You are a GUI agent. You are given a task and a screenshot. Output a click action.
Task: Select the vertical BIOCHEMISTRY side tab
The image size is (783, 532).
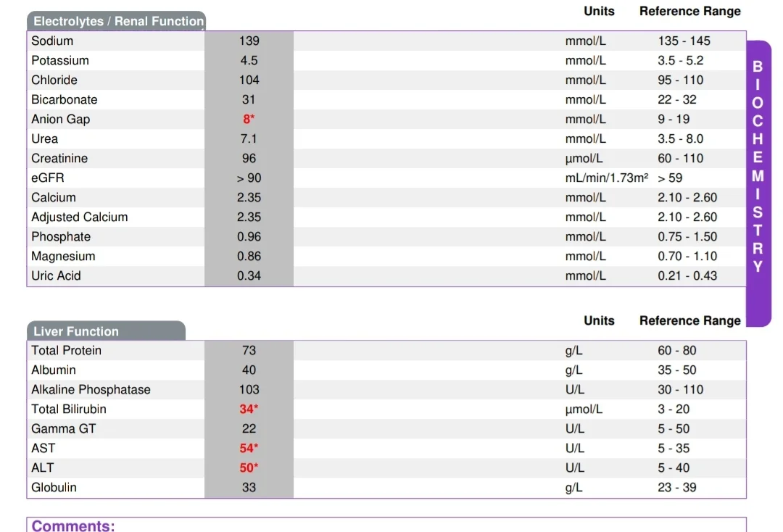point(758,183)
